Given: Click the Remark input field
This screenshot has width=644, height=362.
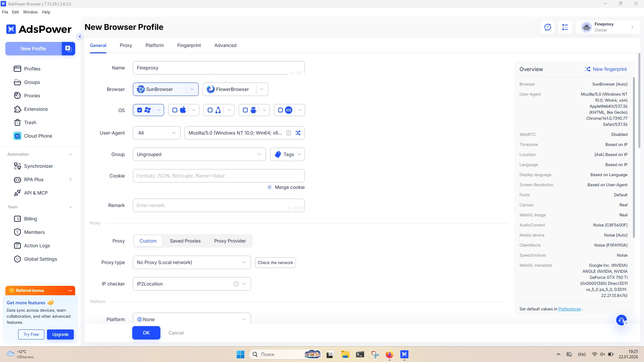Looking at the screenshot, I should tap(218, 205).
